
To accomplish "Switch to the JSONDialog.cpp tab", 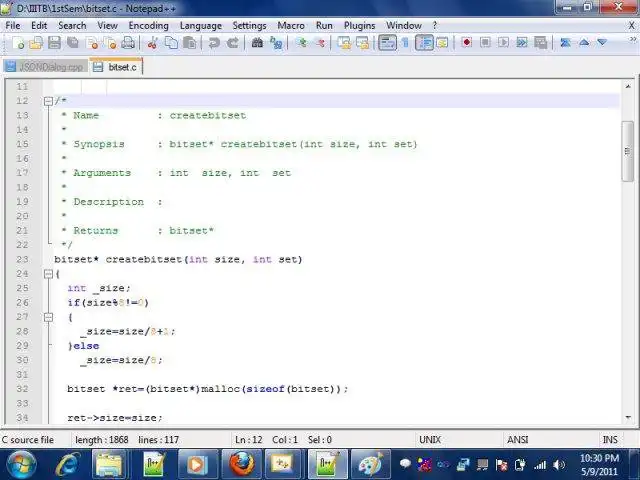I will click(45, 67).
